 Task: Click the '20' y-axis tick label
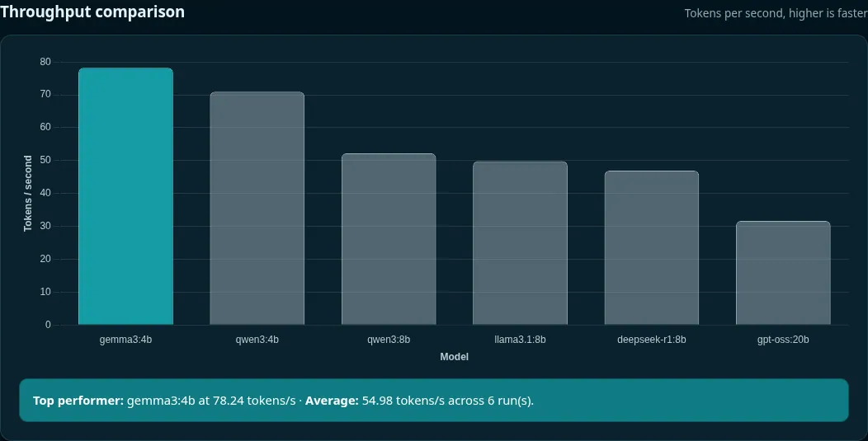[45, 259]
